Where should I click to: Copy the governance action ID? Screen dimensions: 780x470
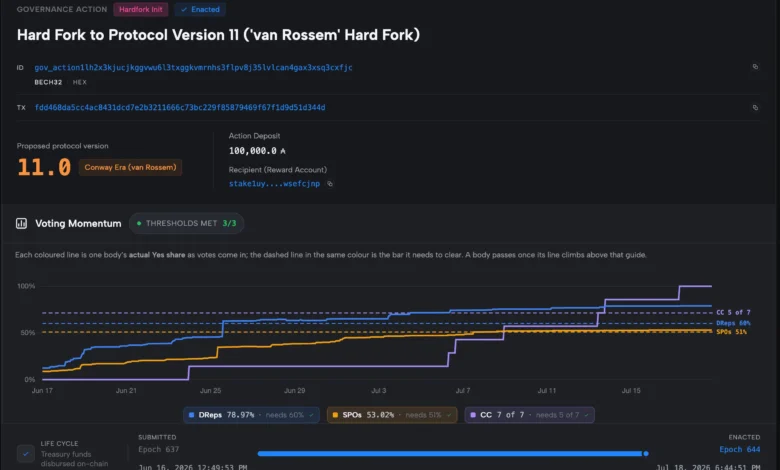point(755,67)
